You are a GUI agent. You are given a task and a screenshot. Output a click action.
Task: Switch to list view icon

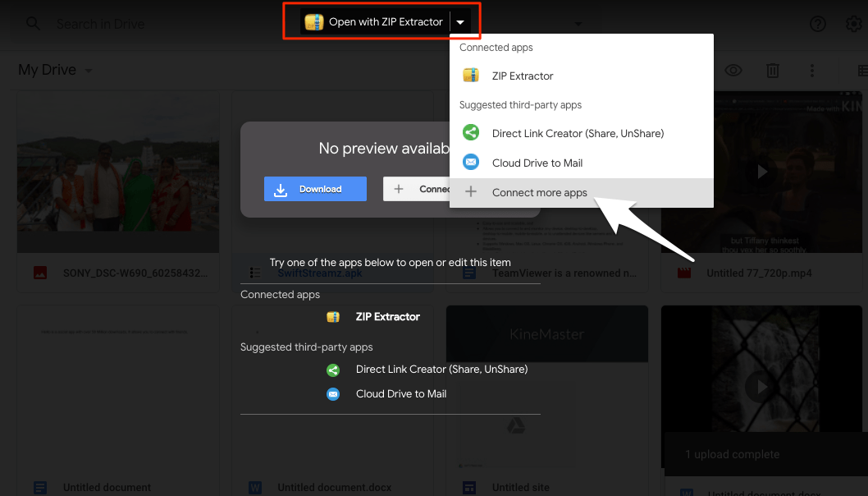pyautogui.click(x=862, y=71)
